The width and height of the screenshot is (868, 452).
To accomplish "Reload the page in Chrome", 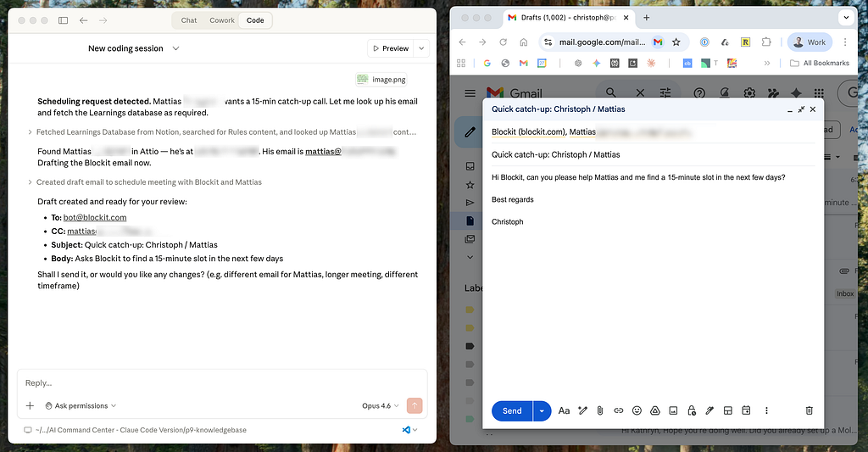I will [x=504, y=42].
